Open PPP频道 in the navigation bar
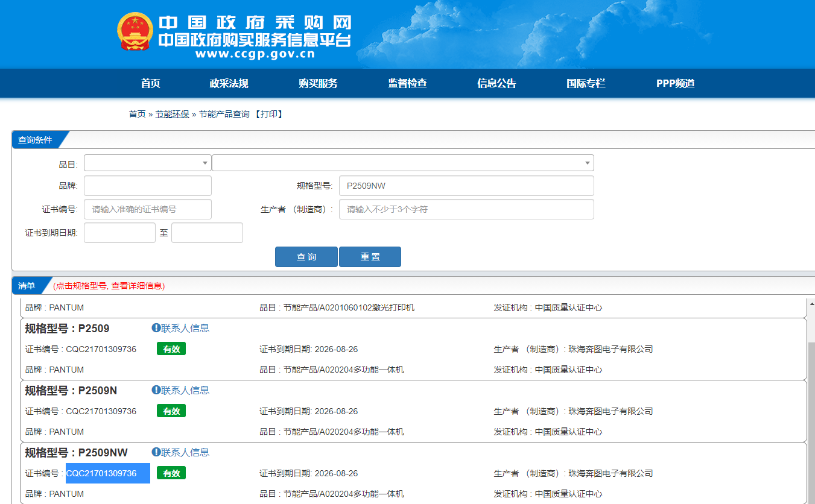Viewport: 815px width, 504px height. coord(675,84)
